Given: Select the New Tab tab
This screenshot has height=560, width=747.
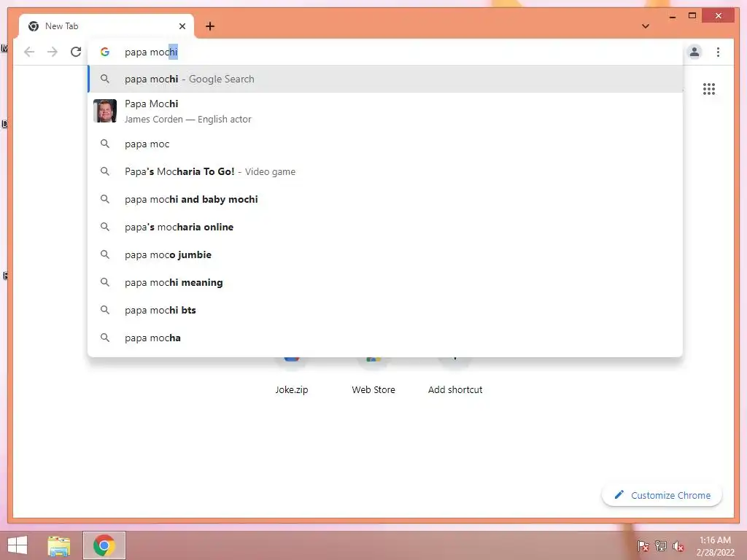Looking at the screenshot, I should tap(107, 26).
